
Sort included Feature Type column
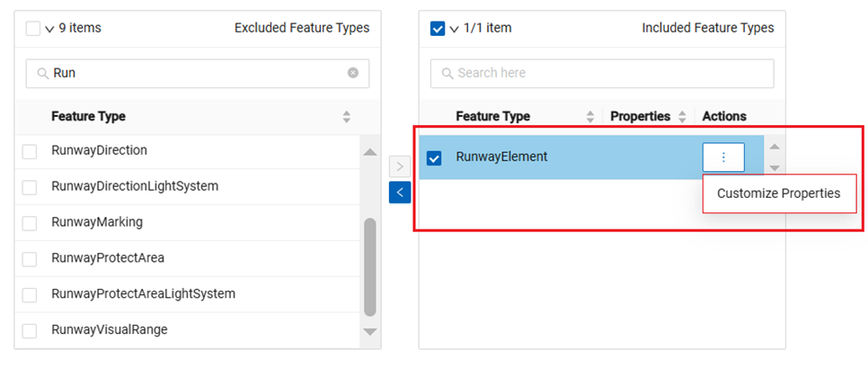(x=590, y=116)
